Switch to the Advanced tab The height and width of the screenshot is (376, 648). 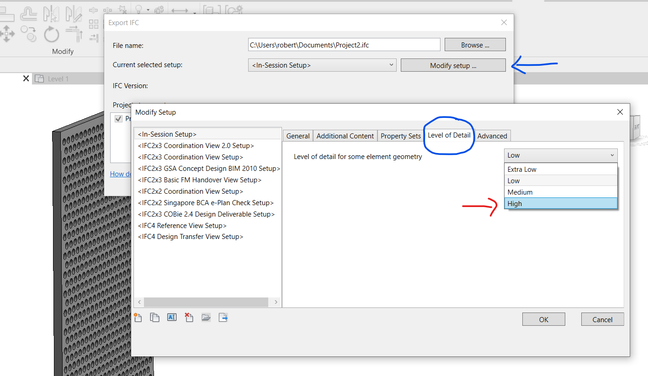[492, 136]
